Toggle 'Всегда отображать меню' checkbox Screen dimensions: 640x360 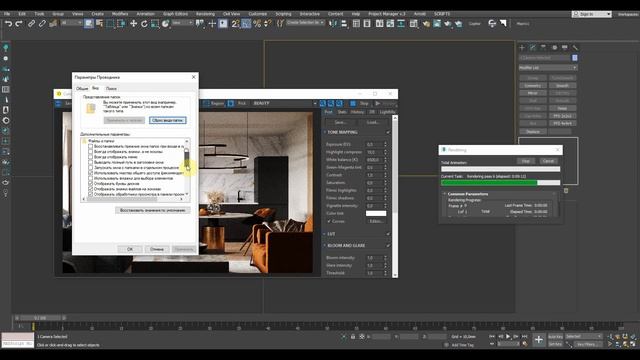[91, 157]
